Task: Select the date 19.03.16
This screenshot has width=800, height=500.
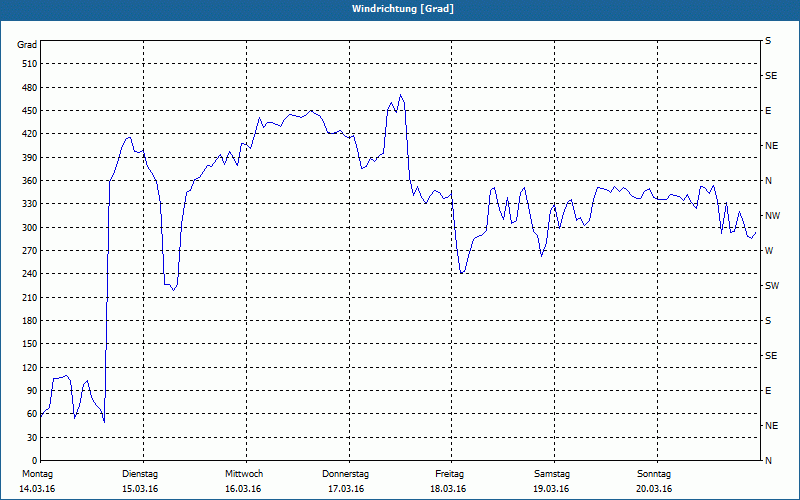Action: click(x=551, y=489)
